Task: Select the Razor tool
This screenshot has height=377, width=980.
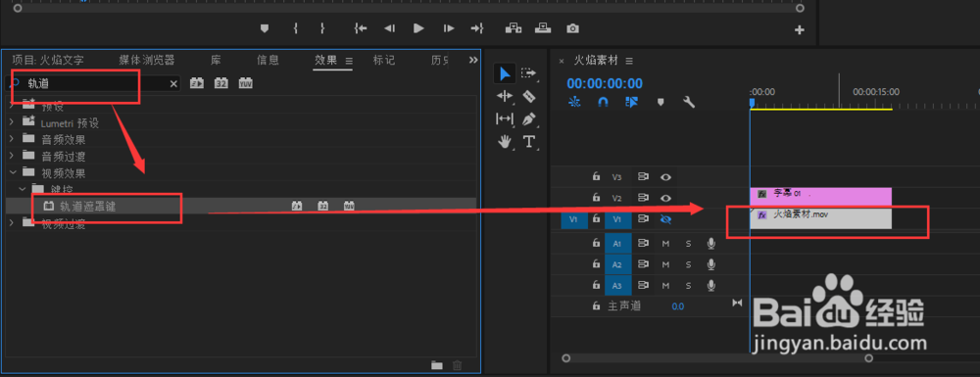Action: click(x=529, y=96)
